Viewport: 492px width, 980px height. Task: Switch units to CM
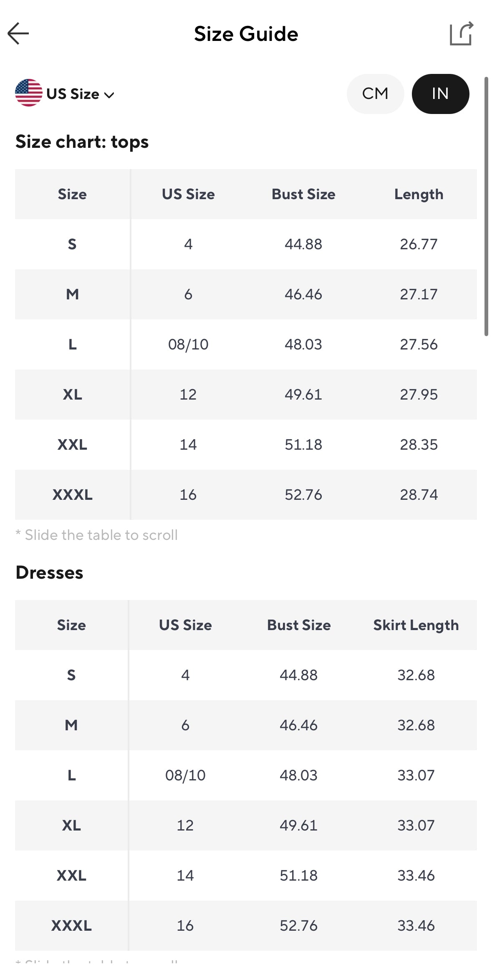click(x=375, y=94)
